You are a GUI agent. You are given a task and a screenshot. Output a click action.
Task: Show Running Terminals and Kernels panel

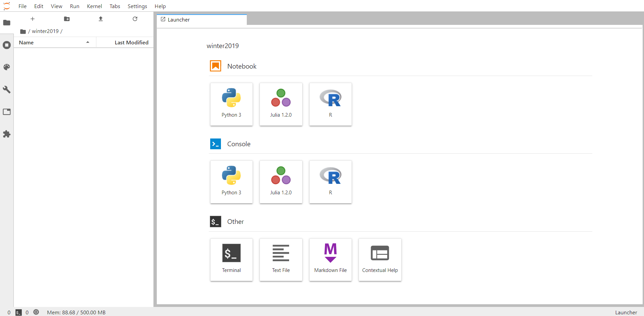[7, 45]
